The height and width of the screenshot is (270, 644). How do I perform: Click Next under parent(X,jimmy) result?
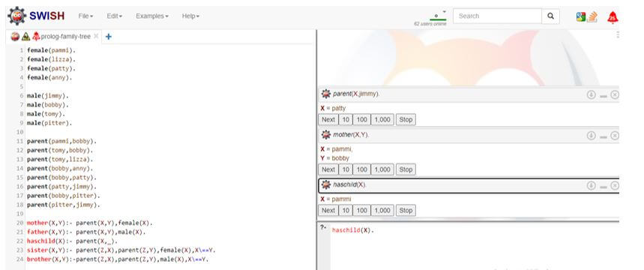click(x=328, y=119)
